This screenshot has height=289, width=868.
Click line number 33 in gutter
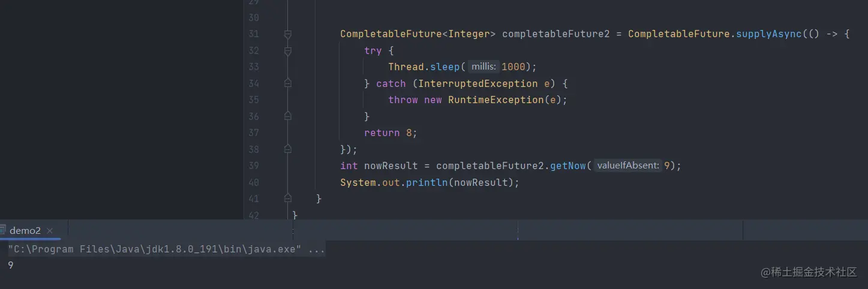253,67
